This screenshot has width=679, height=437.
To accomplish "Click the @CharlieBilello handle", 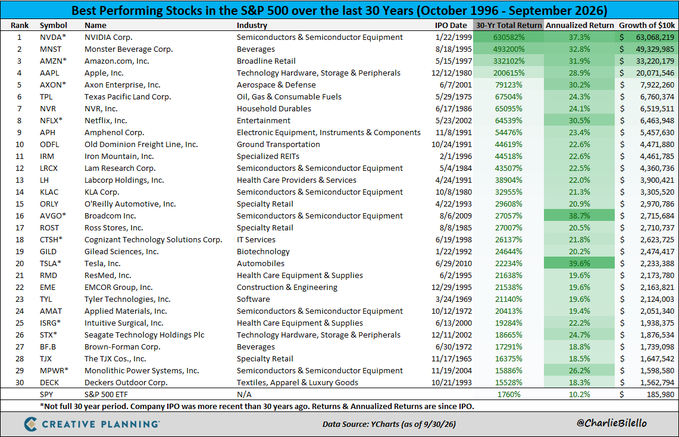I will pos(611,423).
